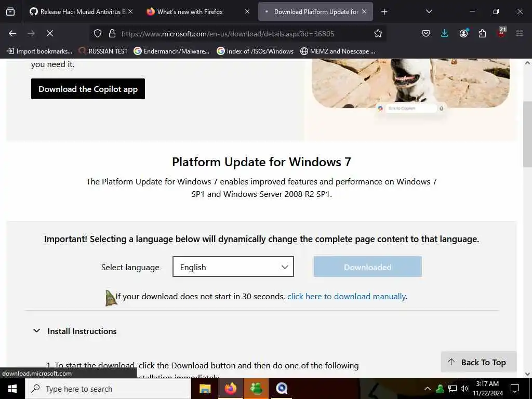Open the Windows Start menu
Screen dimensions: 532x399
(x=12, y=389)
